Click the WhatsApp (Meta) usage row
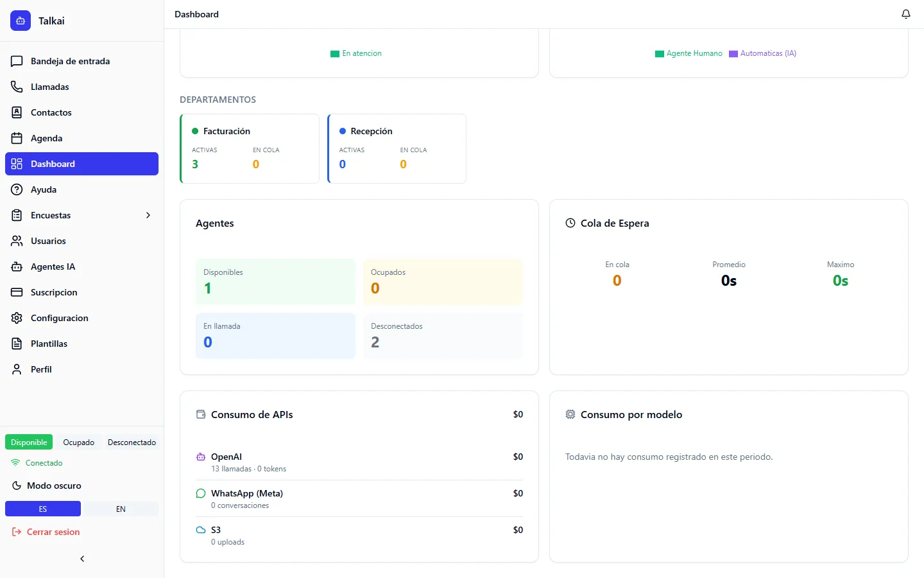924x578 pixels. pos(359,498)
